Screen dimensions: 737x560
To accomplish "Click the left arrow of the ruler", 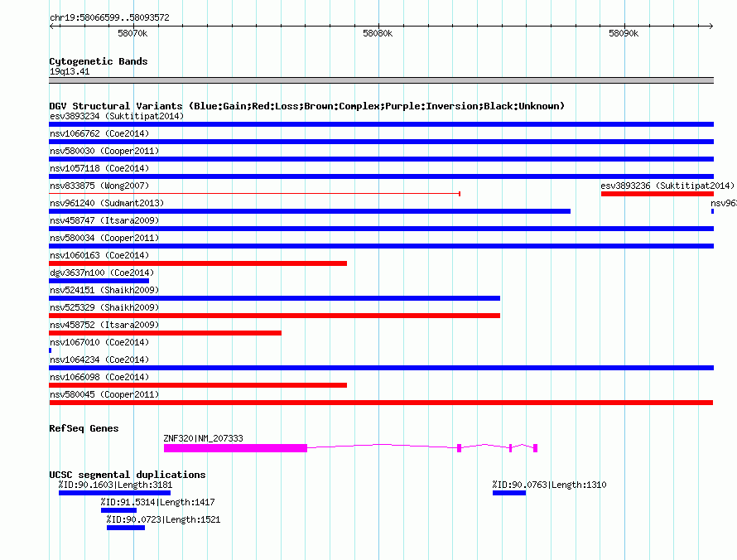I will click(51, 26).
